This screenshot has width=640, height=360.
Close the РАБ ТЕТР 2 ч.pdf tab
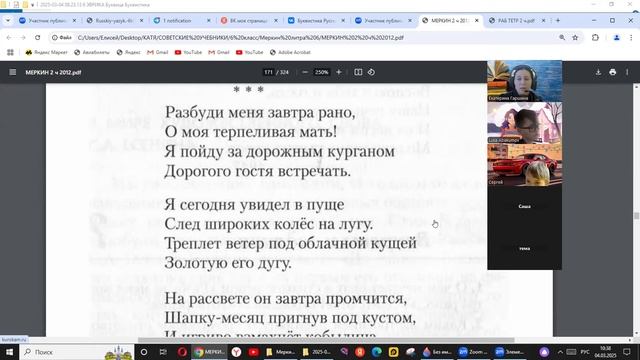point(543,20)
